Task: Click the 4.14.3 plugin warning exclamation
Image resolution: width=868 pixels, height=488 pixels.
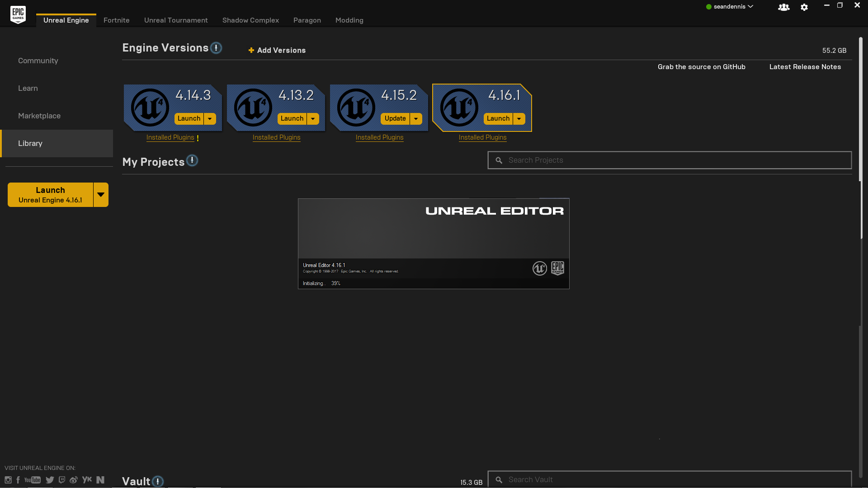Action: (198, 138)
